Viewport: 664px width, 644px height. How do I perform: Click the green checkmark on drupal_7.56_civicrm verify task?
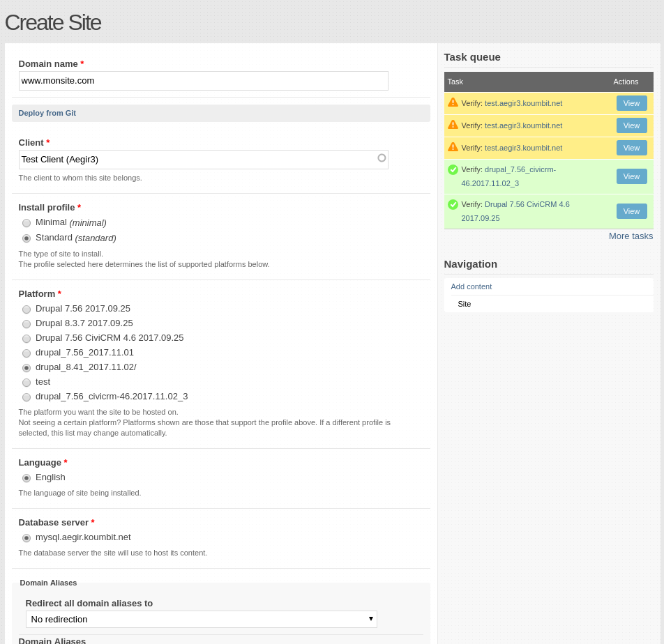[x=453, y=169]
